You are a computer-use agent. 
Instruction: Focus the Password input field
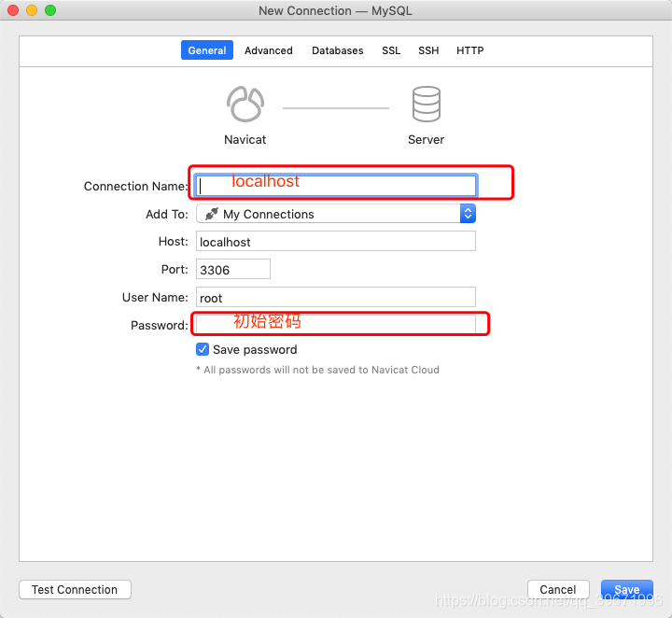tap(336, 325)
